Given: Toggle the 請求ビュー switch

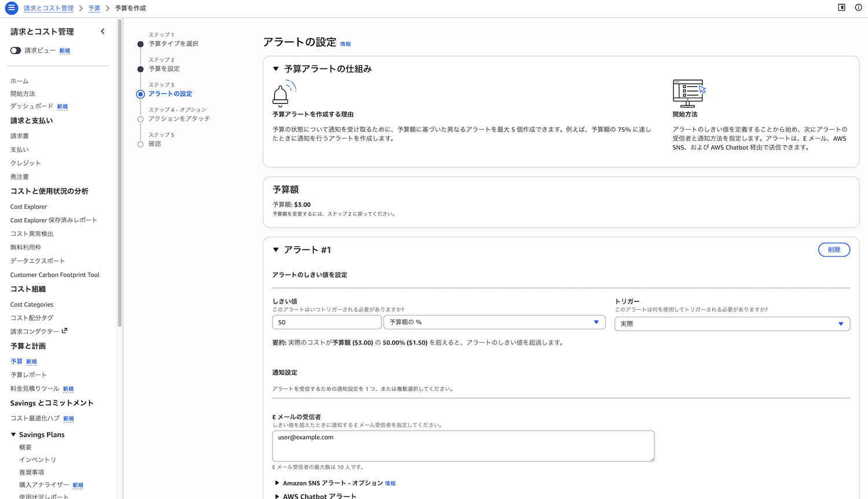Looking at the screenshot, I should 16,50.
